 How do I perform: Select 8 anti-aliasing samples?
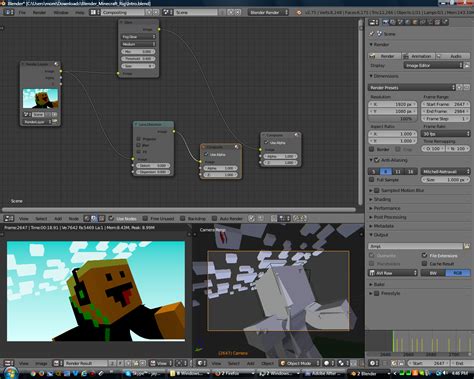[x=386, y=171]
